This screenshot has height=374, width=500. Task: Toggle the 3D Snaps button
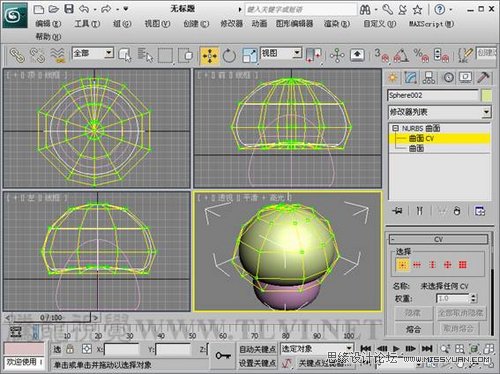[x=381, y=55]
